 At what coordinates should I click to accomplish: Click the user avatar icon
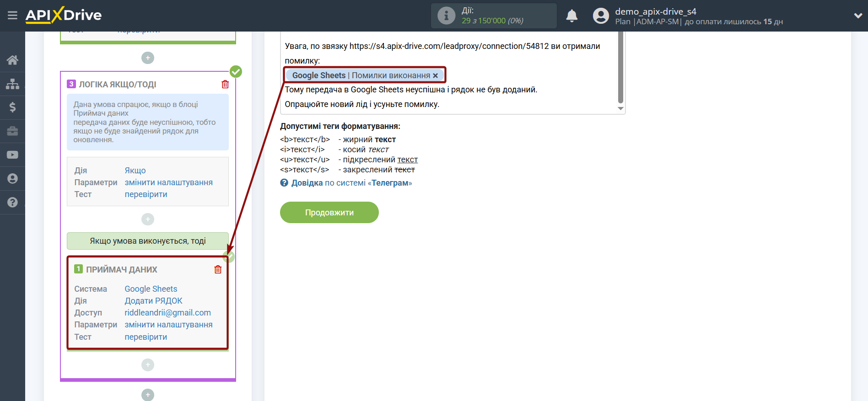[601, 16]
